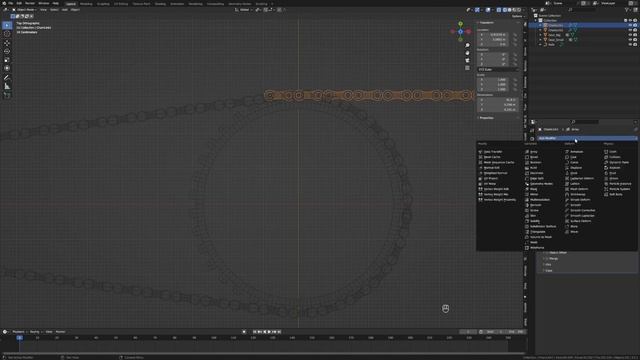Toggle lock on Location X
This screenshot has height=360, width=640.
coord(515,35)
